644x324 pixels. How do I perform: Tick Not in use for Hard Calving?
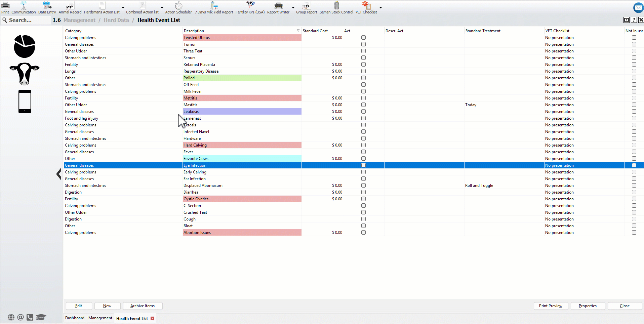point(634,145)
